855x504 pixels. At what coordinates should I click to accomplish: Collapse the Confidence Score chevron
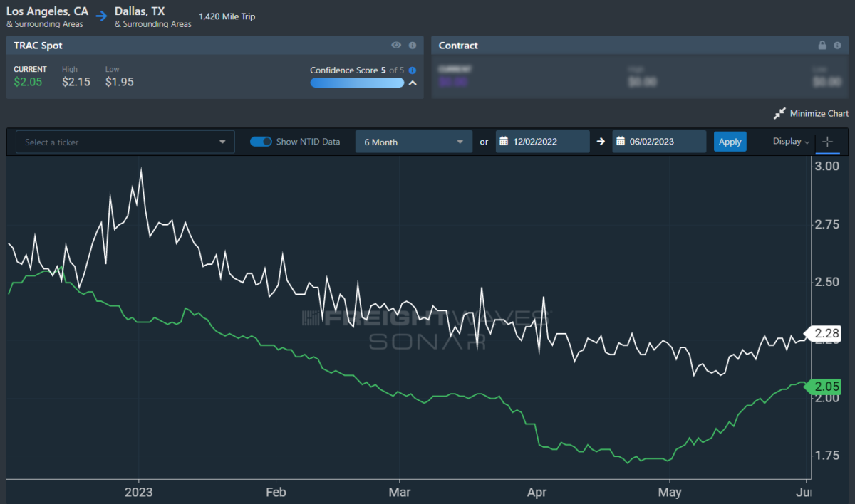(412, 83)
